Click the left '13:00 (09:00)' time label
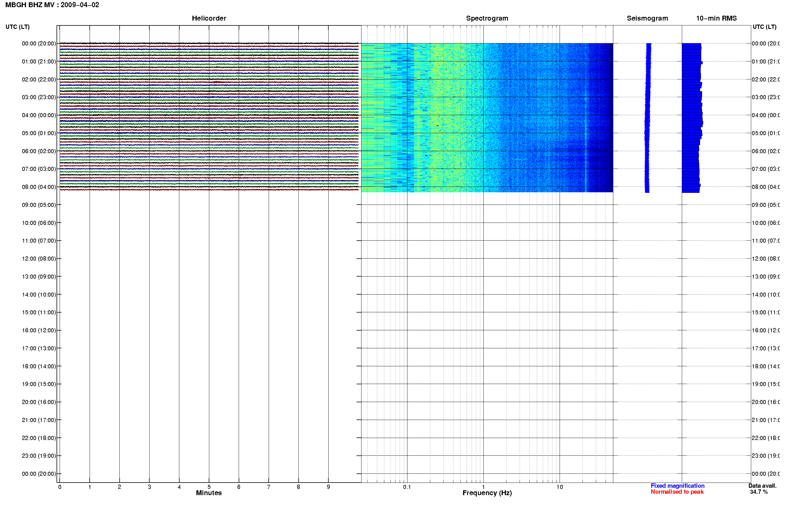812x508 pixels. click(39, 277)
